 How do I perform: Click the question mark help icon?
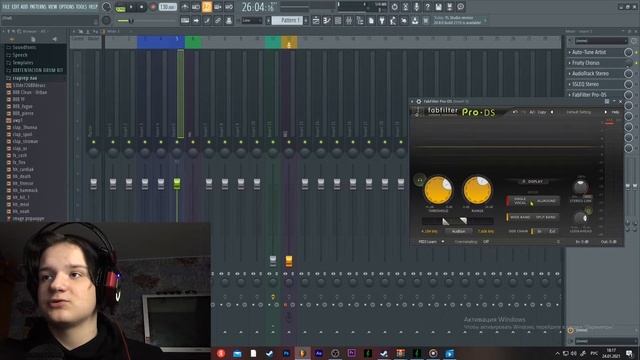coord(427,7)
